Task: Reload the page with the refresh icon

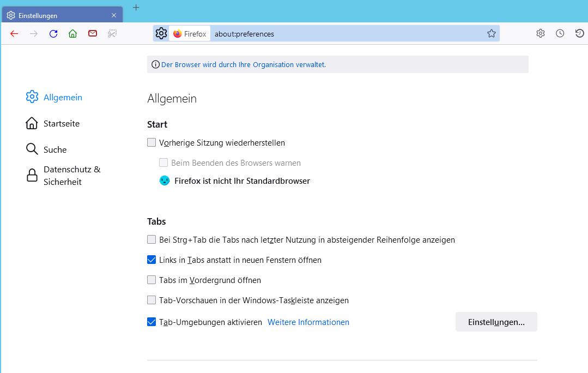Action: pos(53,34)
